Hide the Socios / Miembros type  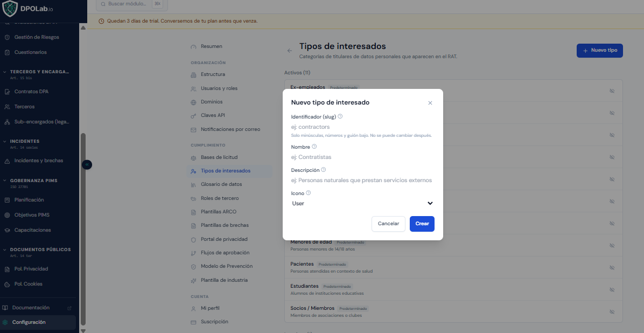(x=612, y=311)
